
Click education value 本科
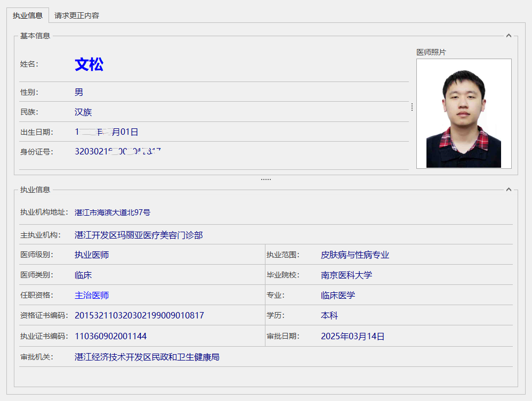tap(329, 316)
